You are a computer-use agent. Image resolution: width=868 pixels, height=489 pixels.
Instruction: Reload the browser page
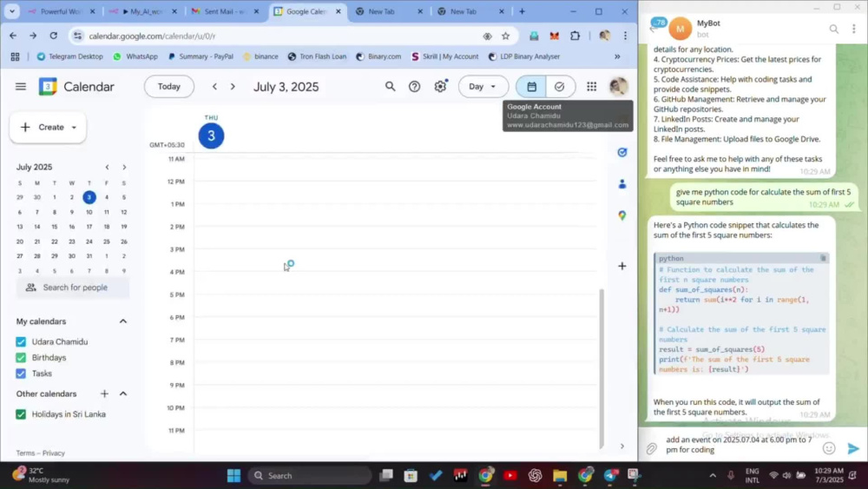53,36
